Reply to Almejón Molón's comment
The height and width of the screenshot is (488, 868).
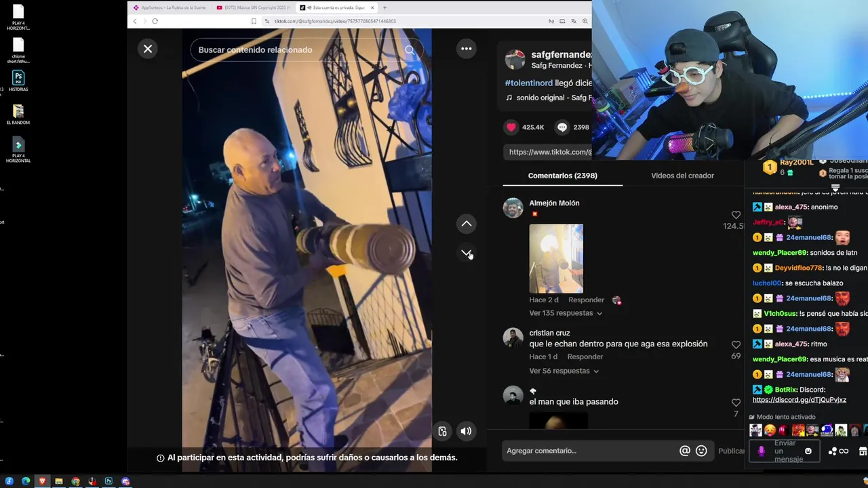coord(586,300)
